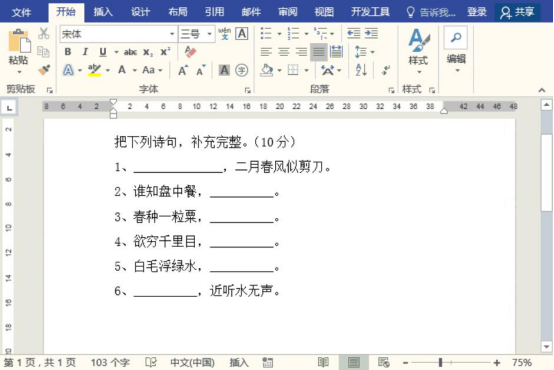Open the borders dropdown arrow

pos(307,70)
